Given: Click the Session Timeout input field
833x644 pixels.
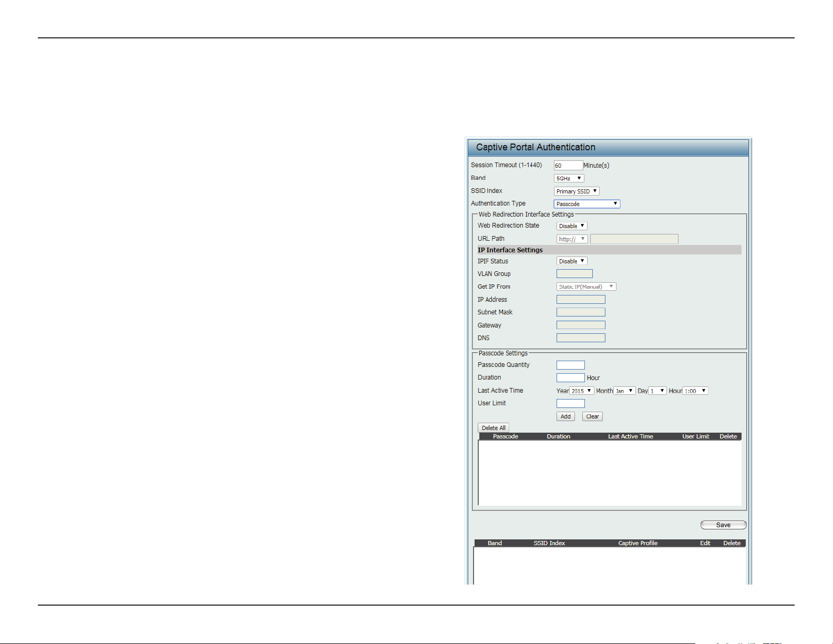Looking at the screenshot, I should 568,166.
